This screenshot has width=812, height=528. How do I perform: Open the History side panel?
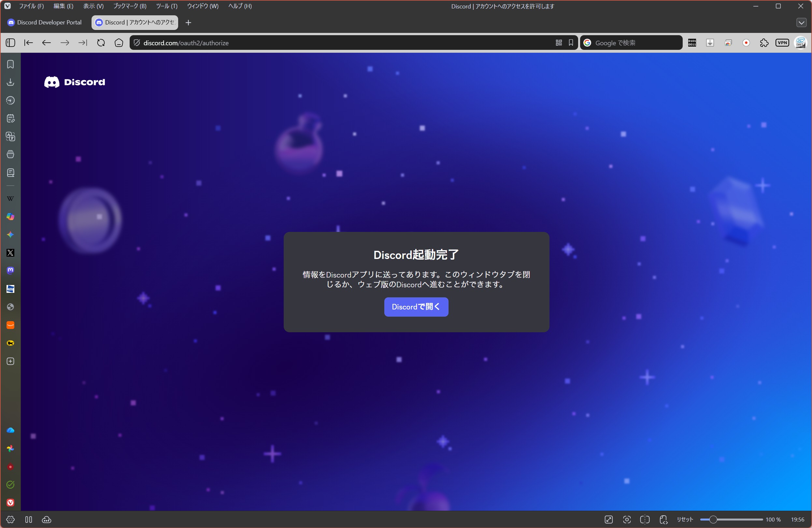[10, 100]
